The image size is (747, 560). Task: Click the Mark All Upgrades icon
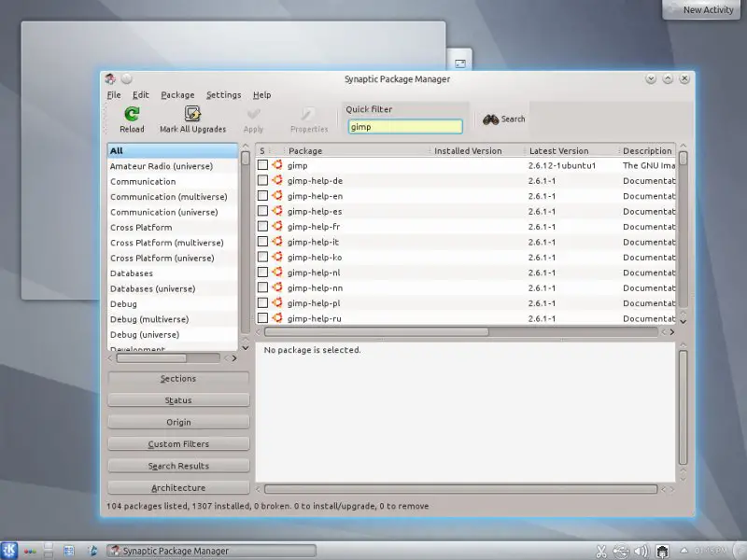click(192, 114)
